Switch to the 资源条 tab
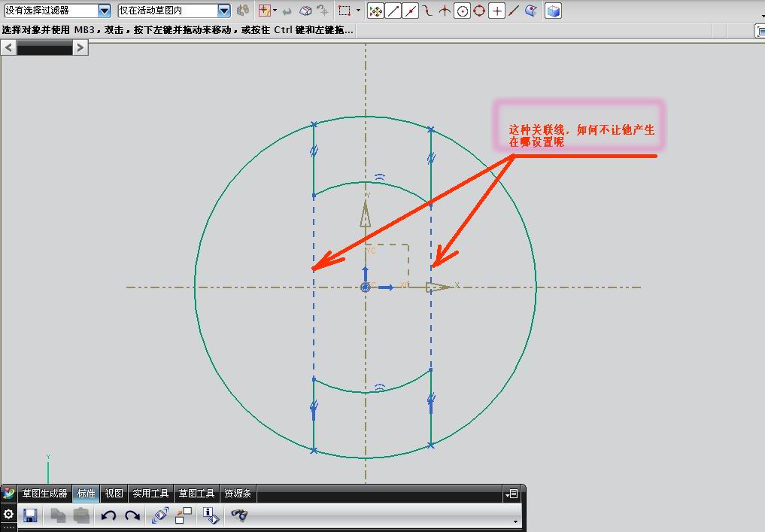Viewport: 765px width, 532px height. [x=238, y=494]
